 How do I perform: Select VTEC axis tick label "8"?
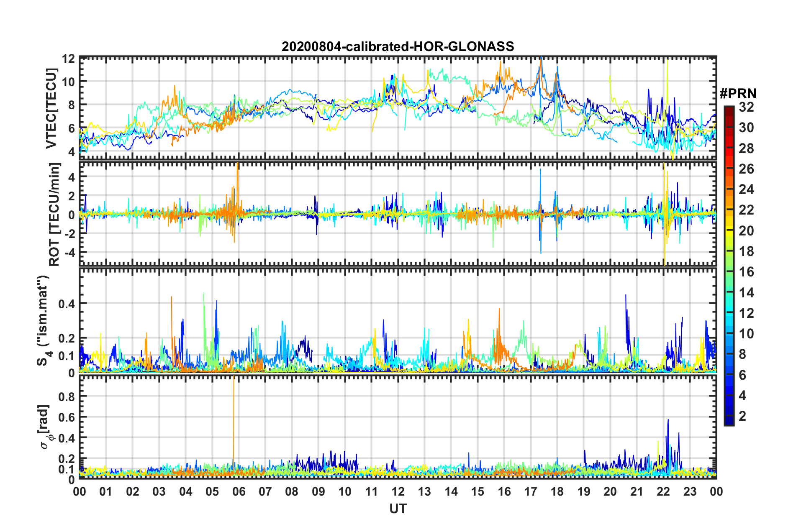[x=71, y=105]
